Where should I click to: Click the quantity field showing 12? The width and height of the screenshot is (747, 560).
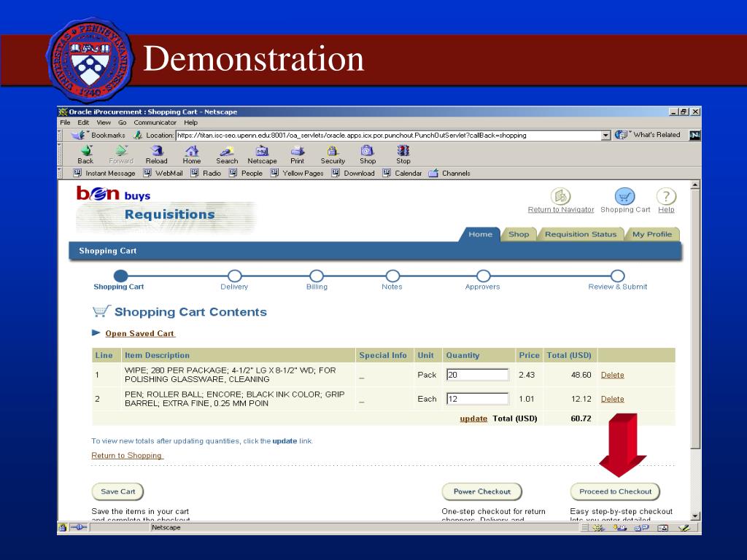coord(477,399)
